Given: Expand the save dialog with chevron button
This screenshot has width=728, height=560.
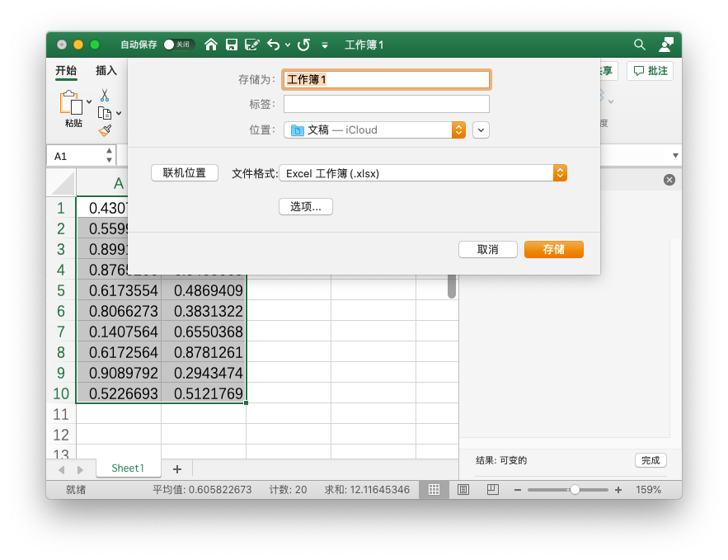Looking at the screenshot, I should (x=481, y=129).
